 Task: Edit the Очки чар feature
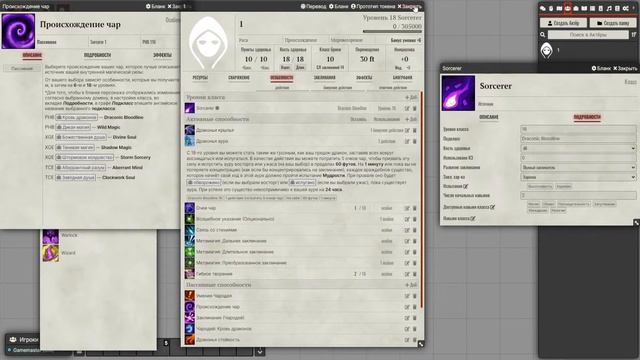click(x=407, y=208)
